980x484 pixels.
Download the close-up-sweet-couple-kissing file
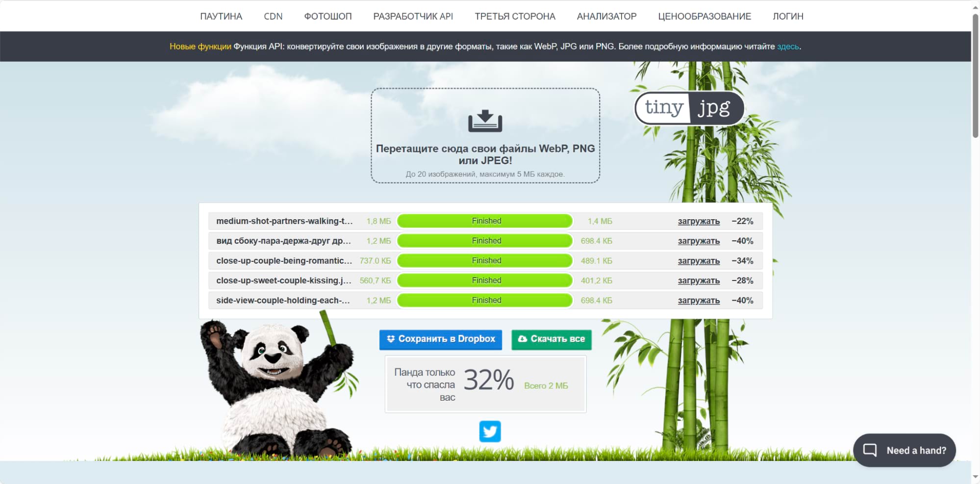pyautogui.click(x=699, y=280)
